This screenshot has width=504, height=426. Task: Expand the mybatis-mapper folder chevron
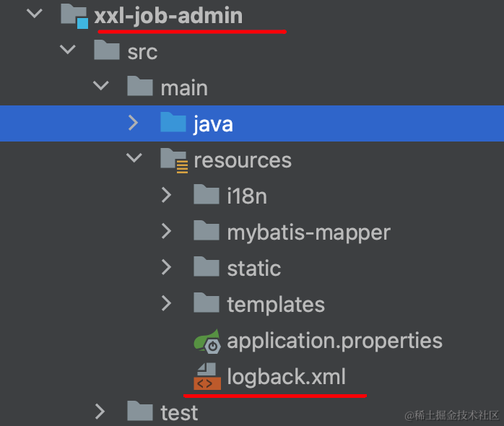tap(166, 231)
